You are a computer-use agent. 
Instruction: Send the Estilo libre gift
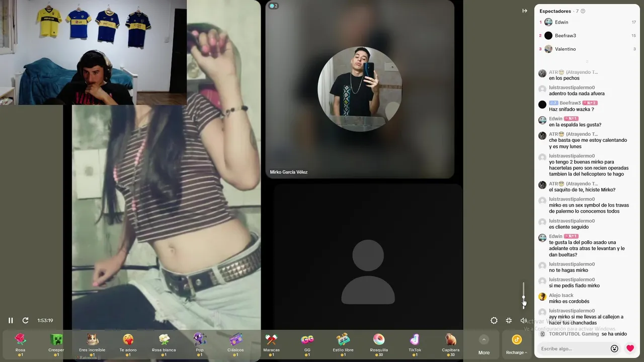pos(343,344)
